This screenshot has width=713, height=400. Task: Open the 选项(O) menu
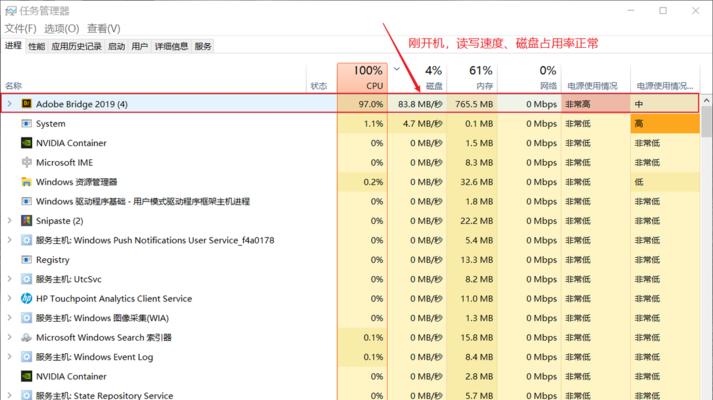coord(61,29)
